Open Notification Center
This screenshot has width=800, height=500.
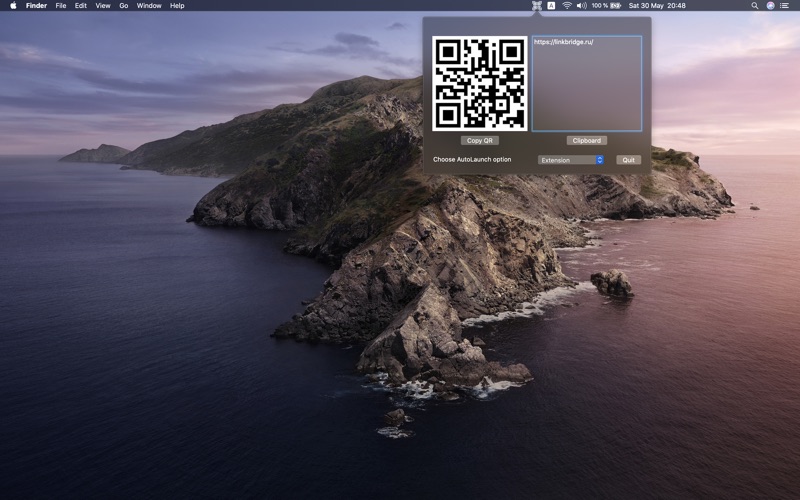(x=785, y=6)
